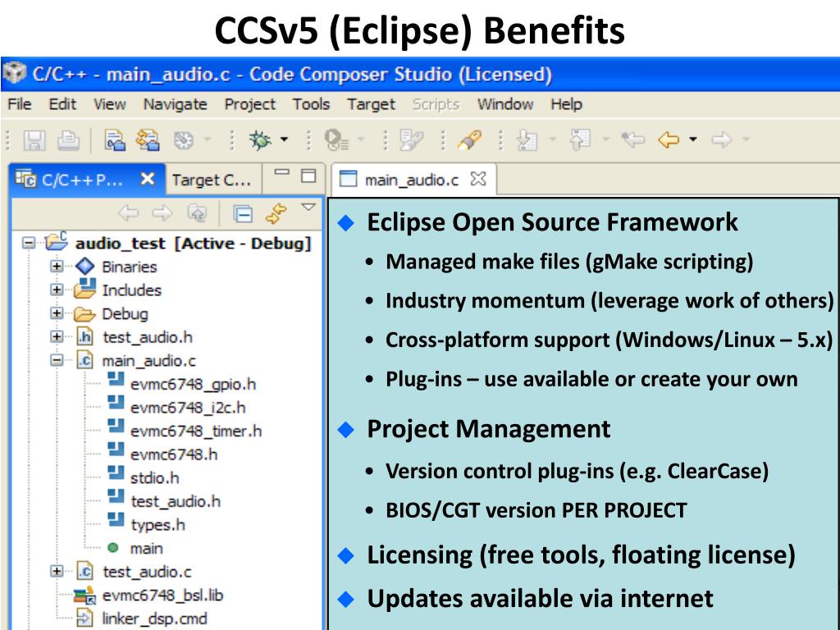Click the test_audio.c source file icon

tap(84, 571)
